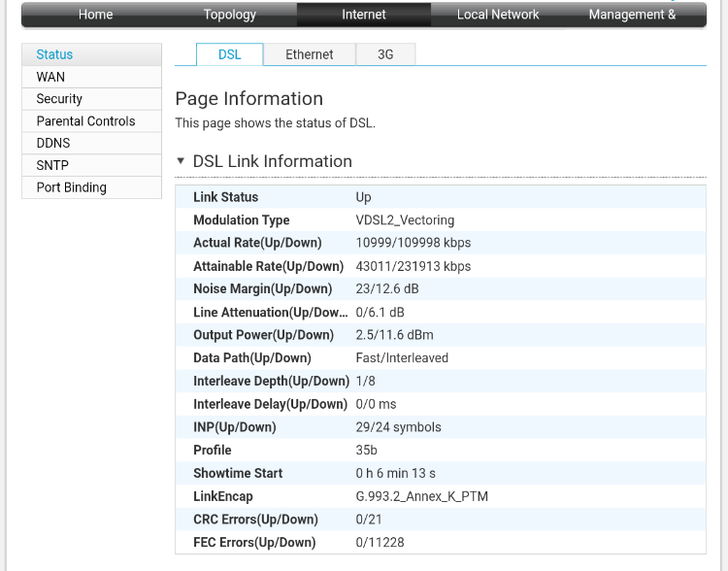This screenshot has width=728, height=571.
Task: Click the truncated Line Attenuation label
Action: pos(270,313)
